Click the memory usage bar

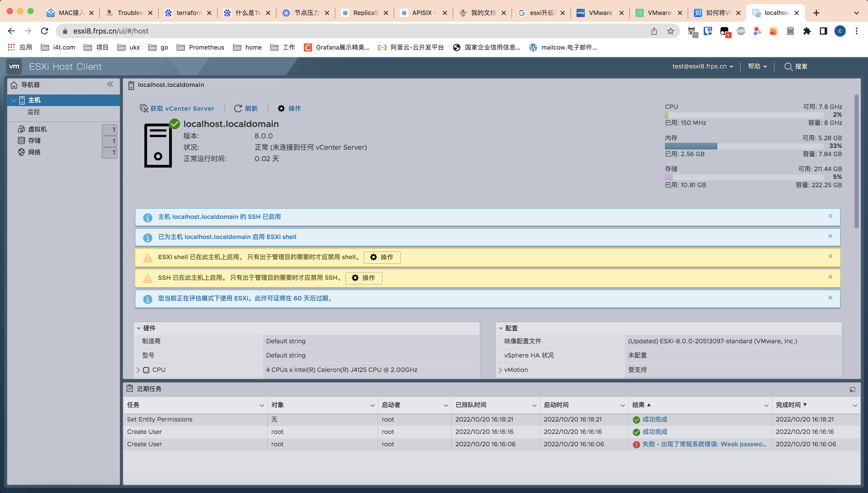[744, 146]
